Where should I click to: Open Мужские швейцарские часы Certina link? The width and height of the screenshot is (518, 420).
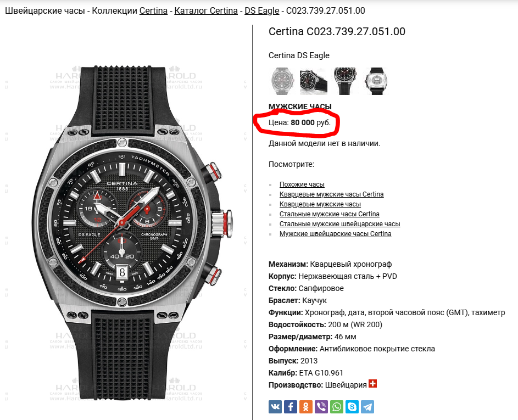click(x=335, y=234)
